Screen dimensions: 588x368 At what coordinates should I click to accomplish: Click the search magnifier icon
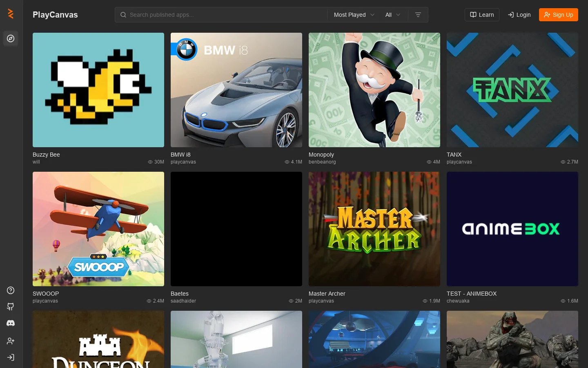tap(123, 15)
